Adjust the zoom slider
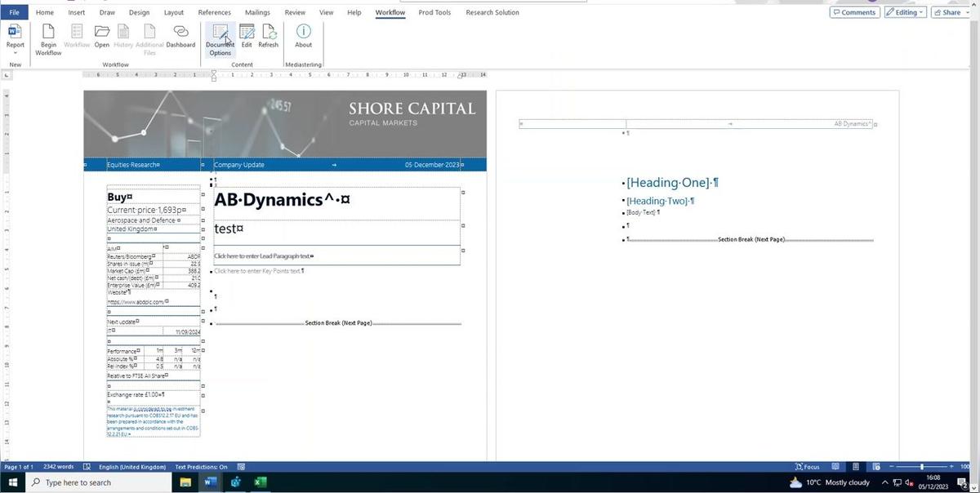This screenshot has height=493, width=980. 921,467
